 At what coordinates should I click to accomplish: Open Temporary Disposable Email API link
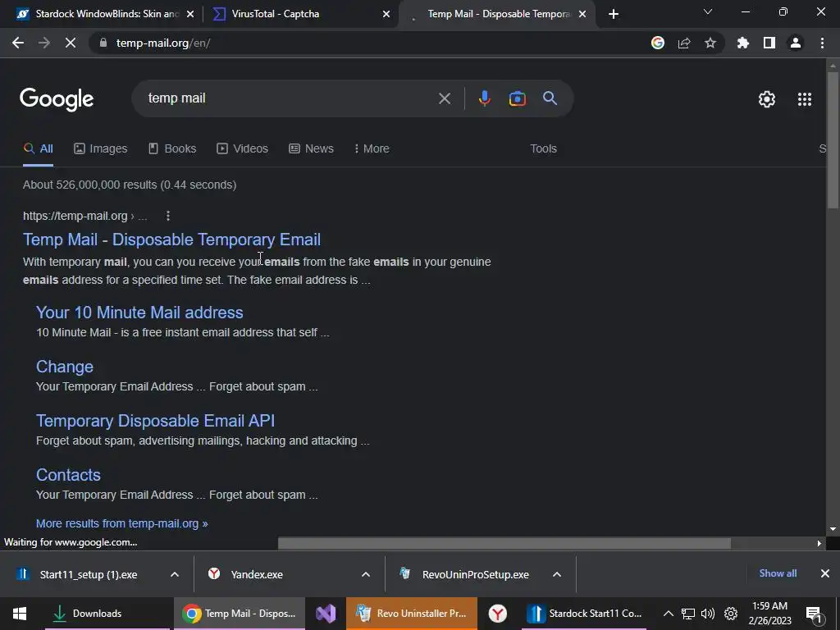coord(155,421)
